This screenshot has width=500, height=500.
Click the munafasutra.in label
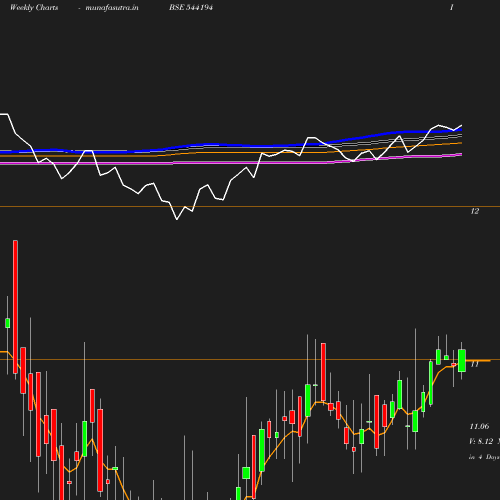tap(112, 7)
